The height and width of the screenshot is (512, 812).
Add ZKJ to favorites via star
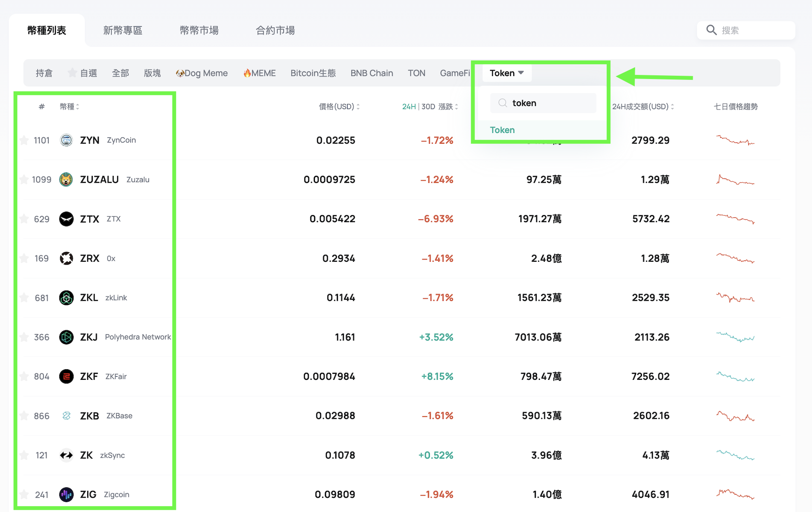pyautogui.click(x=24, y=337)
